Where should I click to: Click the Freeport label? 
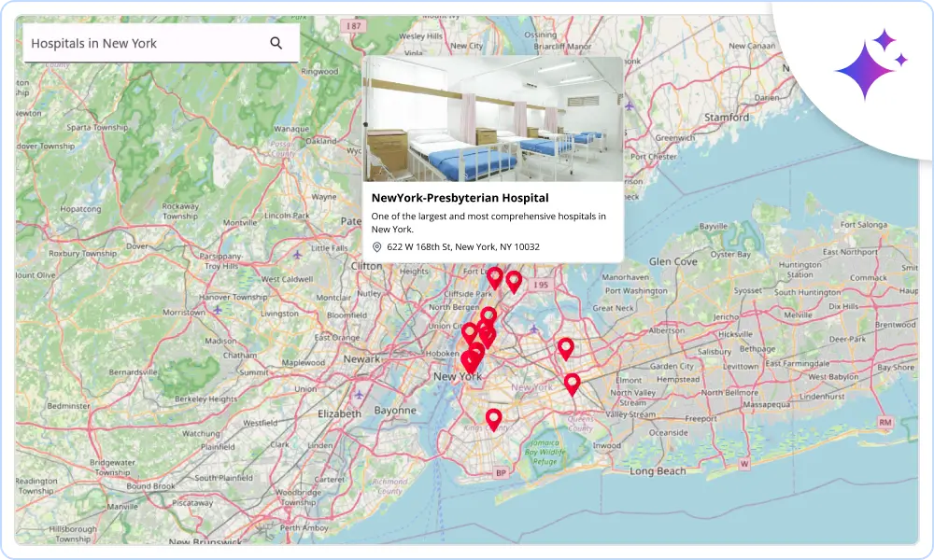[700, 418]
